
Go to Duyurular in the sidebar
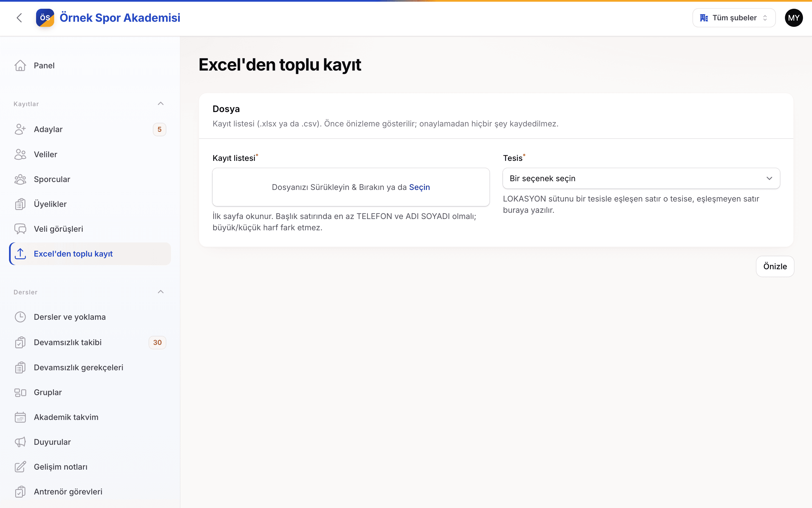click(x=90, y=442)
